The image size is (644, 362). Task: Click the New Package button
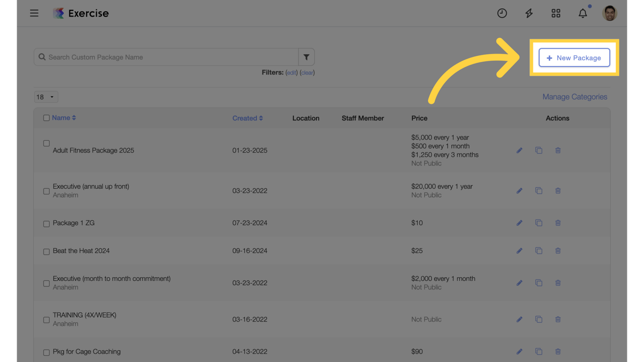click(574, 58)
